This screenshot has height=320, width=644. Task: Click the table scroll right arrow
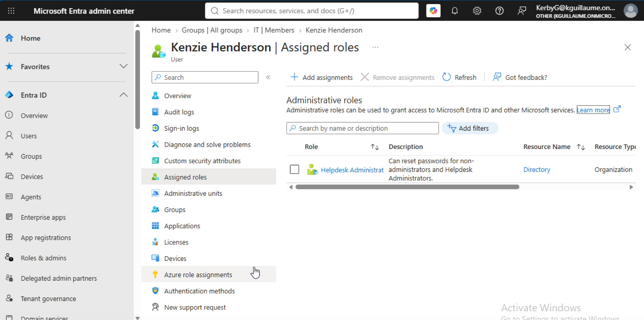tap(631, 187)
